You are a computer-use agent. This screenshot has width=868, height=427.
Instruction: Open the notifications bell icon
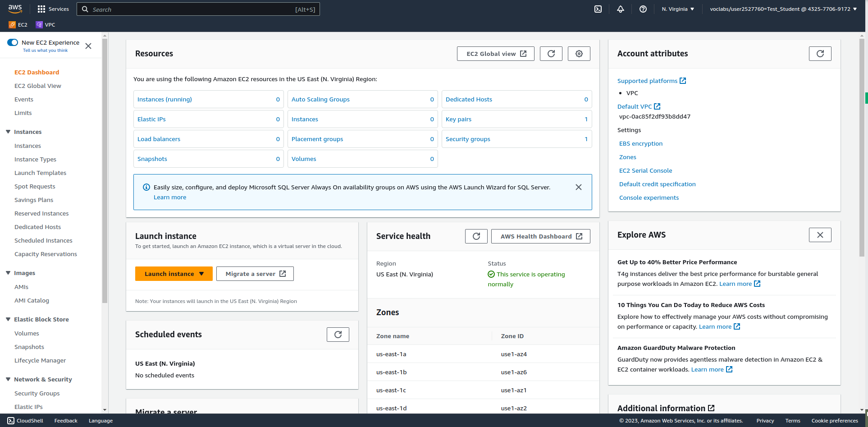tap(620, 9)
